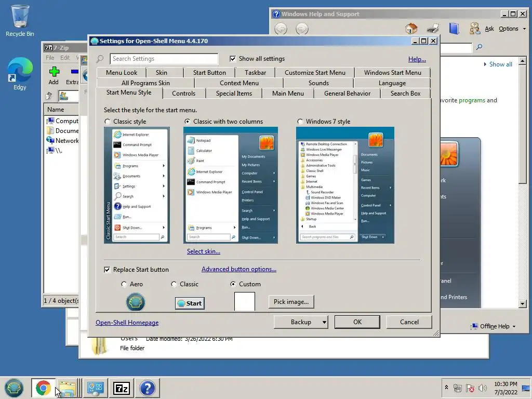
Task: Click the volume speaker tray icon
Action: tap(482, 388)
